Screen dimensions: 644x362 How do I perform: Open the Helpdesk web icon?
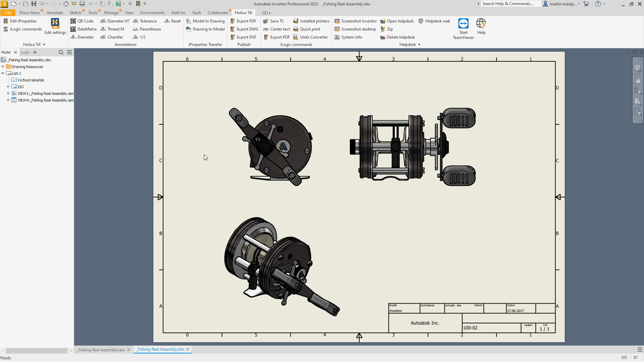421,21
